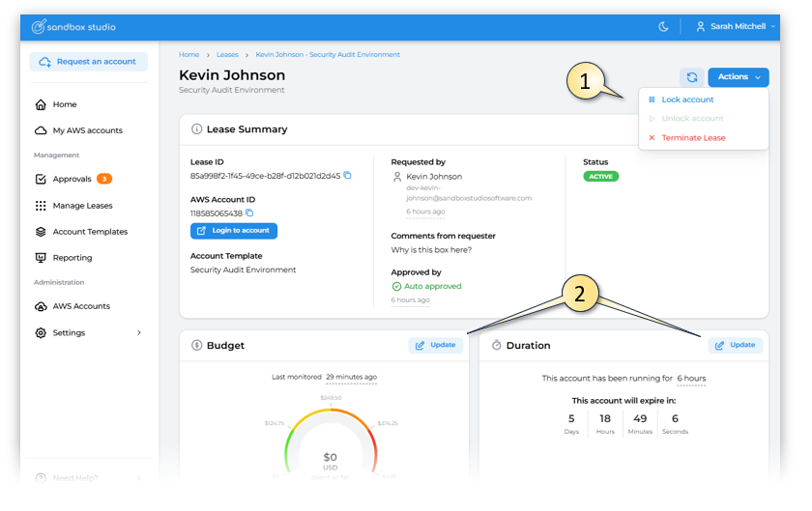Screen dimensions: 812x511
Task: Choose Terminate Lease
Action: click(x=693, y=138)
